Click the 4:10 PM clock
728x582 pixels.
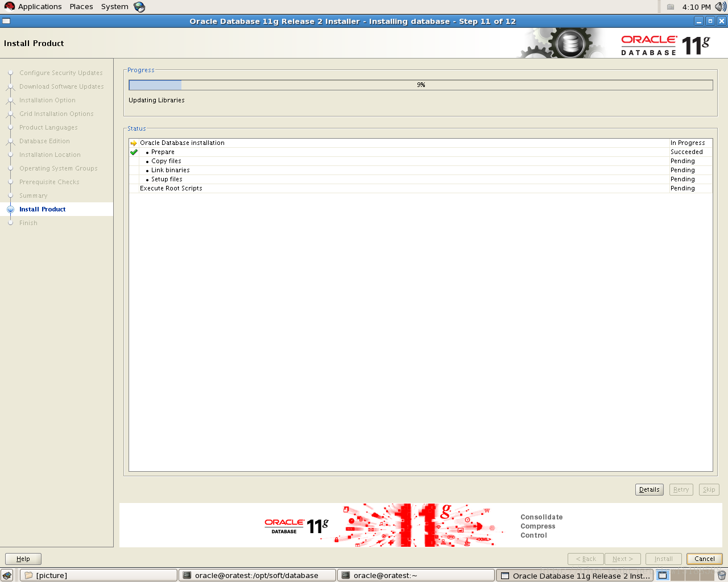(x=696, y=7)
